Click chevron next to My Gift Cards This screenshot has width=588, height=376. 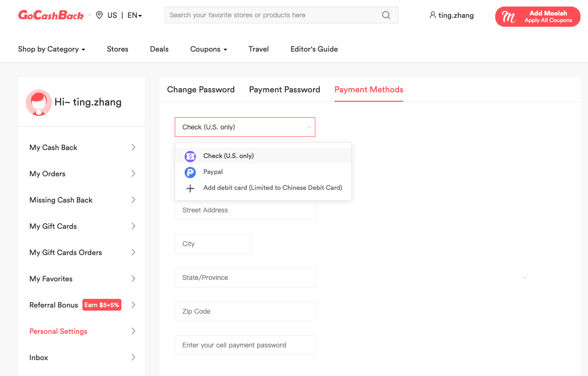(x=133, y=226)
